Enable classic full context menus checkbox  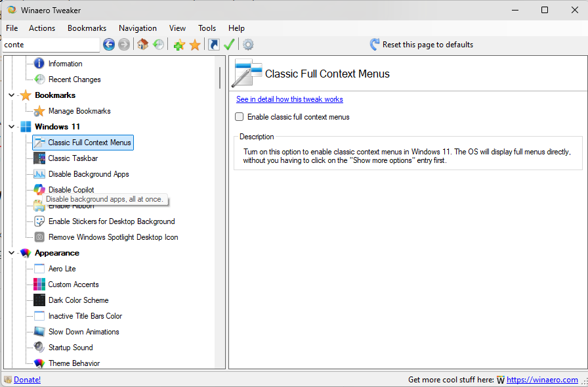tap(240, 117)
